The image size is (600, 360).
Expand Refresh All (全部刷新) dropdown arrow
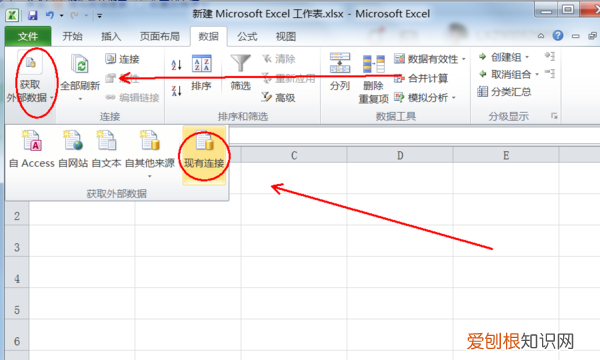coord(80,99)
